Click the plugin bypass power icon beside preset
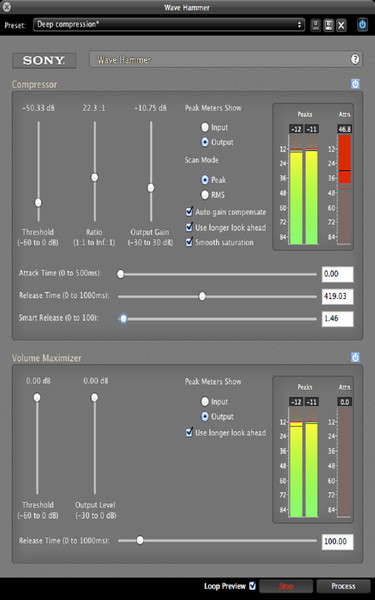The image size is (375, 600). [362, 25]
